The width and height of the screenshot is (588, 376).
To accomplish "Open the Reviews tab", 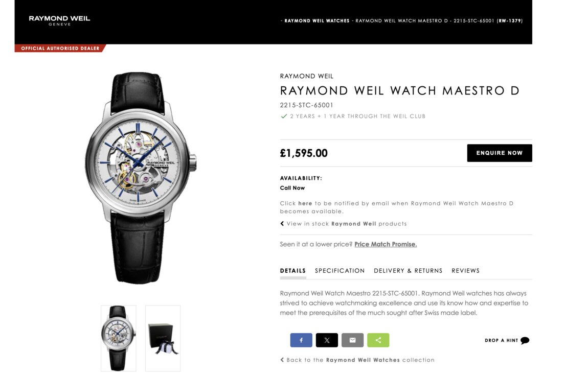I will click(x=465, y=270).
